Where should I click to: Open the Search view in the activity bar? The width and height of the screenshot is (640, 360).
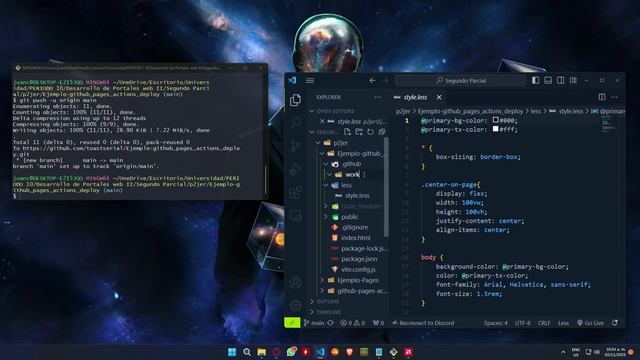296,122
